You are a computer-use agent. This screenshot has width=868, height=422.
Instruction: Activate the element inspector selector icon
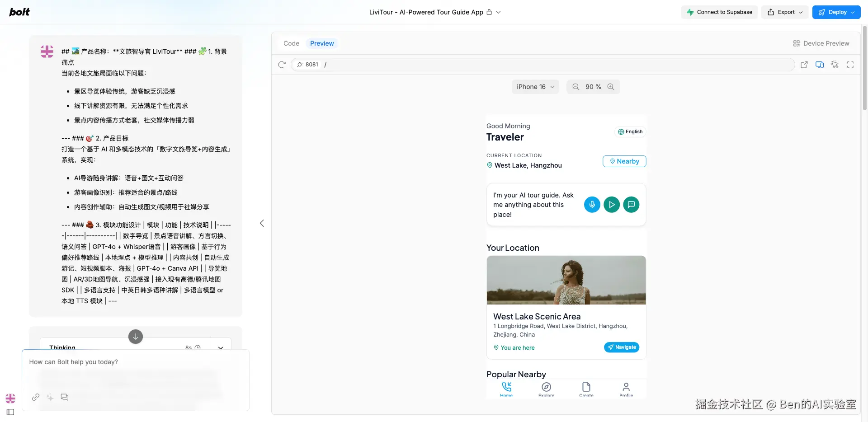click(x=835, y=65)
